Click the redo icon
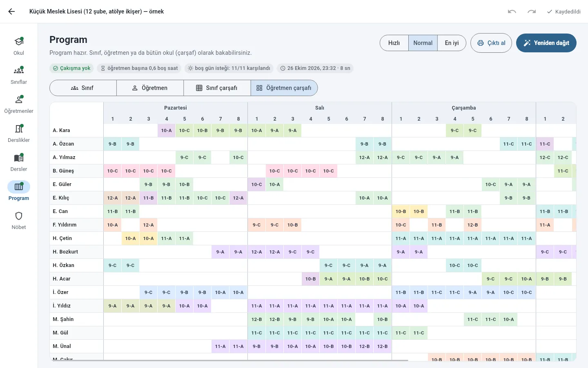 coord(532,11)
